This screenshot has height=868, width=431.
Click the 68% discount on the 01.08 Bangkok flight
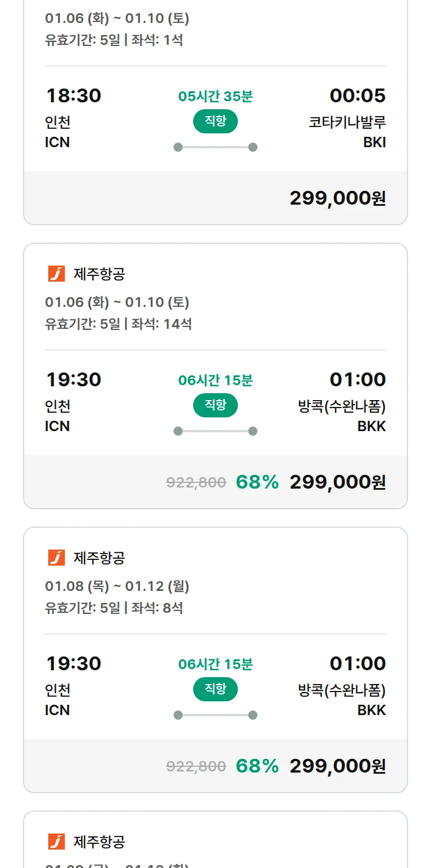(x=257, y=766)
